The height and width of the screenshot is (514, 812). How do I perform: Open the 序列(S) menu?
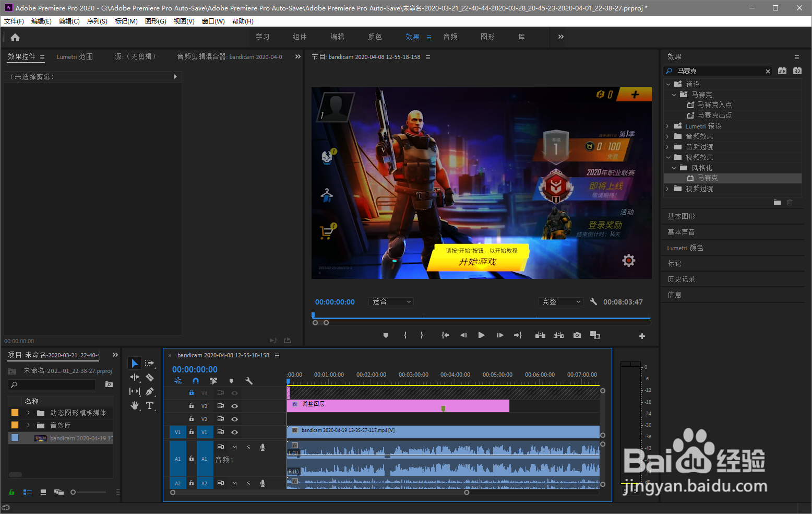click(97, 21)
